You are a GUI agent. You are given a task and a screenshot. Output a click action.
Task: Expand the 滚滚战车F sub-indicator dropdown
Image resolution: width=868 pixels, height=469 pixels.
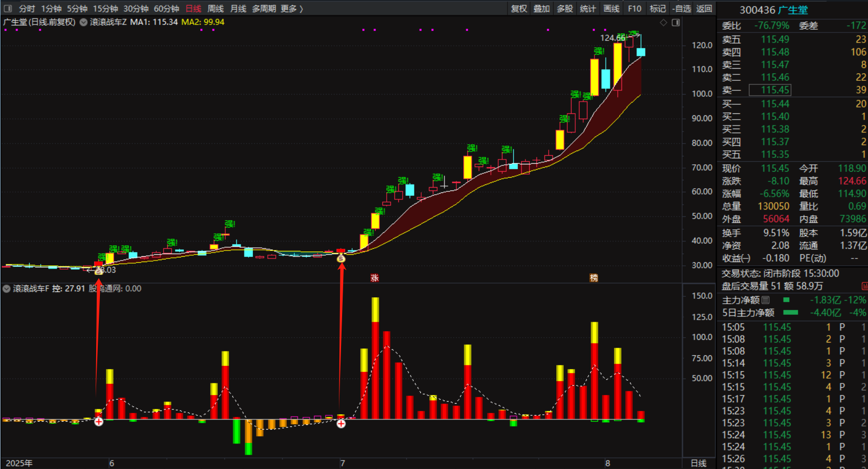pyautogui.click(x=6, y=289)
